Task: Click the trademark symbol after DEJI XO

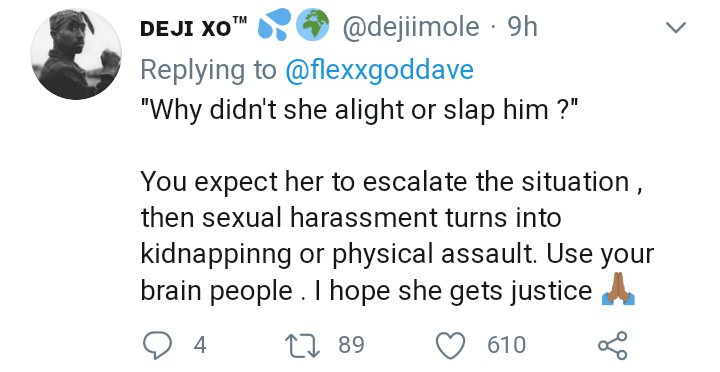Action: pos(240,20)
